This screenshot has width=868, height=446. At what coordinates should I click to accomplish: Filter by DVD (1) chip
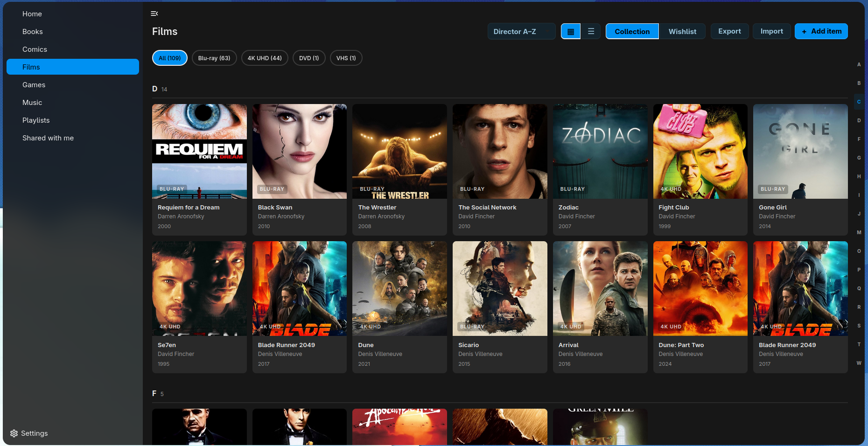tap(309, 58)
